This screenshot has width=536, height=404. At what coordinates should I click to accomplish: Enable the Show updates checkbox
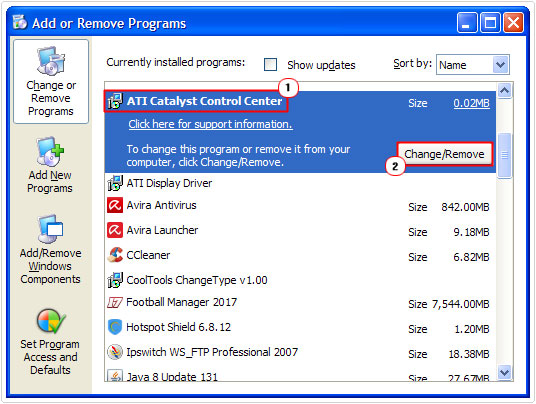tap(270, 64)
